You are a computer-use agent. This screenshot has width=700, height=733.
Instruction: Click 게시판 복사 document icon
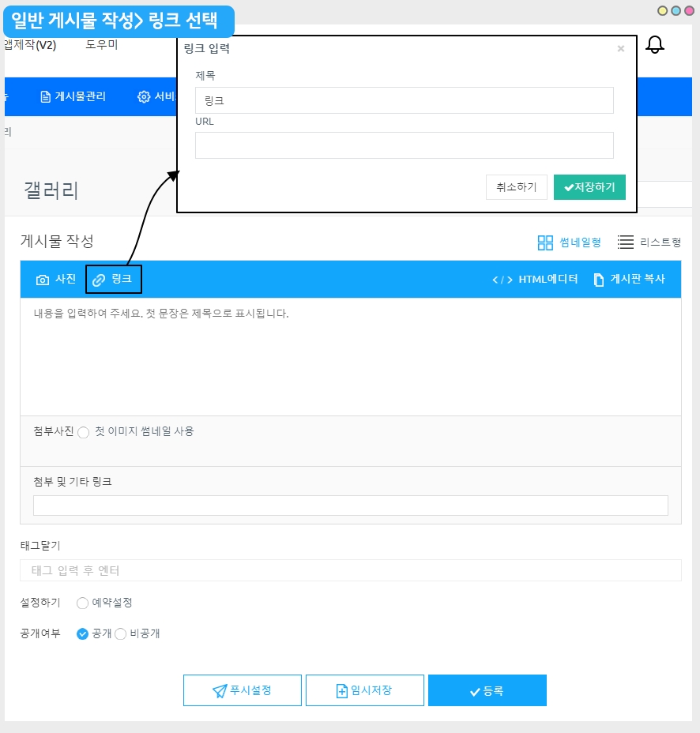point(629,279)
